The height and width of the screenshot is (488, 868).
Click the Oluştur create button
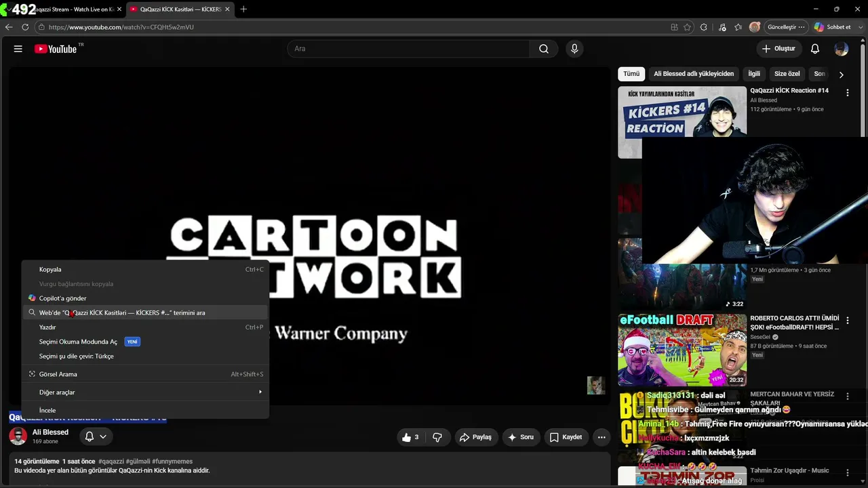(778, 49)
